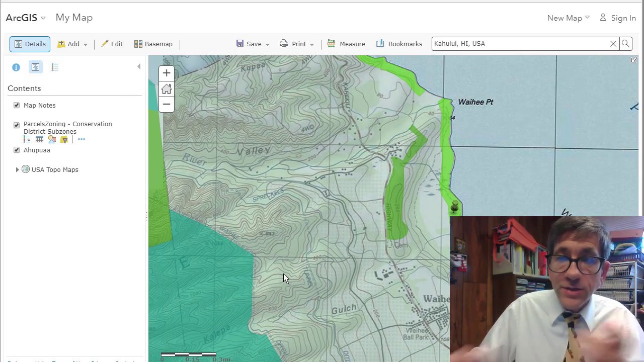
Task: Toggle ParcelsZoning layer visibility checkbox
Action: tap(17, 125)
